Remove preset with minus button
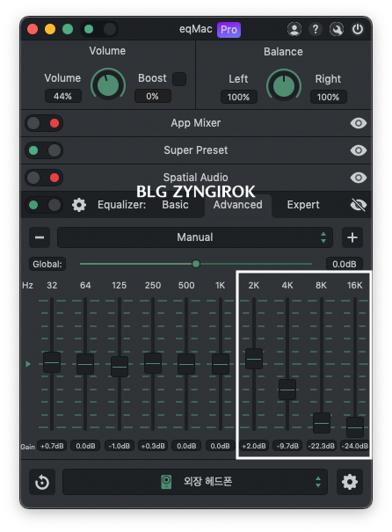 click(x=40, y=237)
